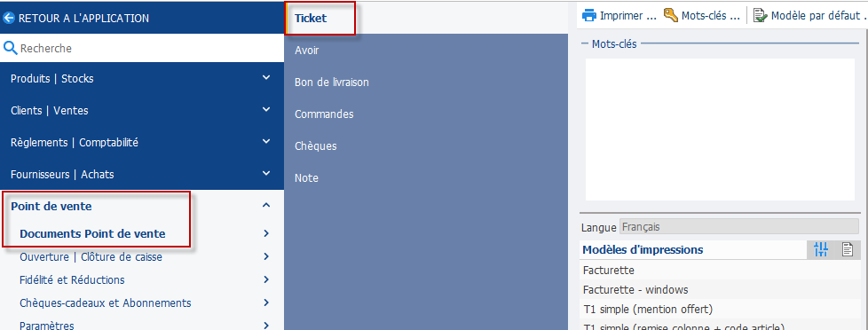Click the Mots-clés key icon
The height and width of the screenshot is (330, 868).
coord(671,15)
